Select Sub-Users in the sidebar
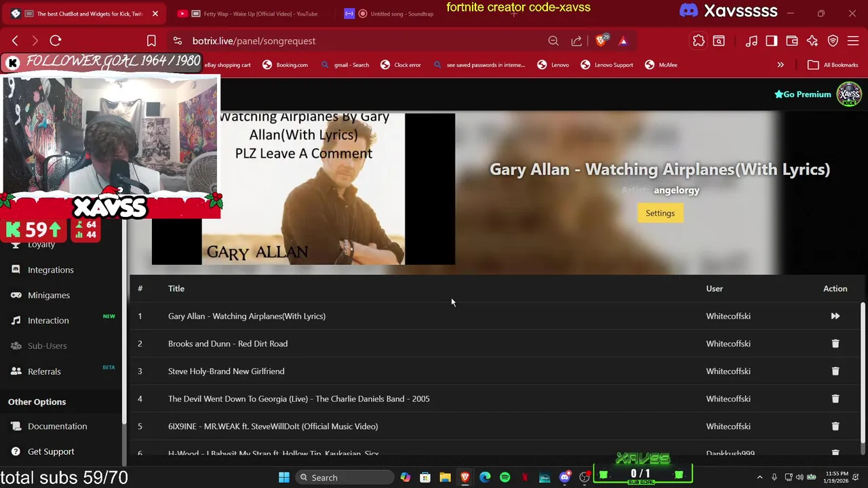Image resolution: width=868 pixels, height=488 pixels. coord(47,346)
